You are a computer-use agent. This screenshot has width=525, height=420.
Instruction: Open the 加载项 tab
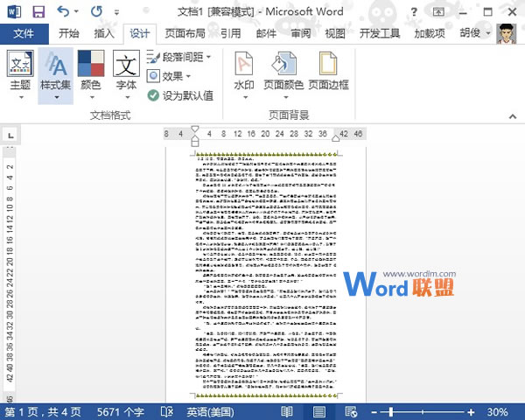(x=430, y=33)
